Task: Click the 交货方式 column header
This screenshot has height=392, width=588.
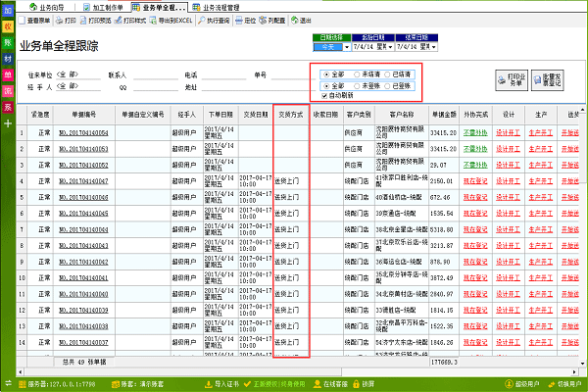Action: click(x=291, y=115)
